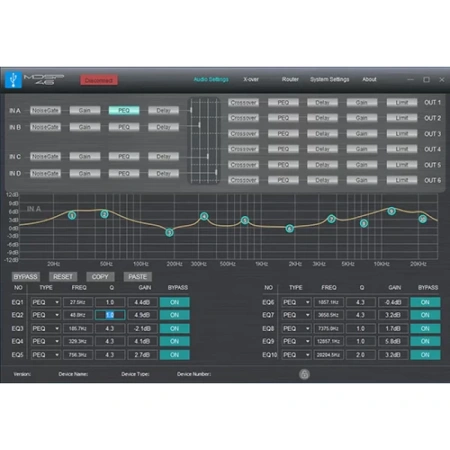Select EQ node 3 on the graph

[169, 232]
